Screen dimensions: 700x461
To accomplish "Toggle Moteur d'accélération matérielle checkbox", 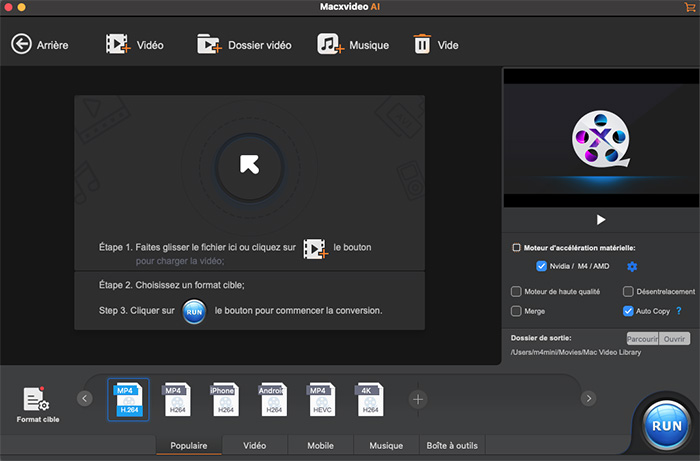I will (516, 248).
